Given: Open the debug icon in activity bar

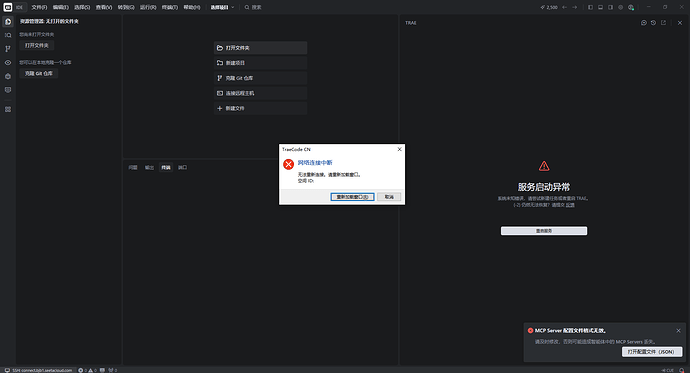Looking at the screenshot, I should 8,76.
